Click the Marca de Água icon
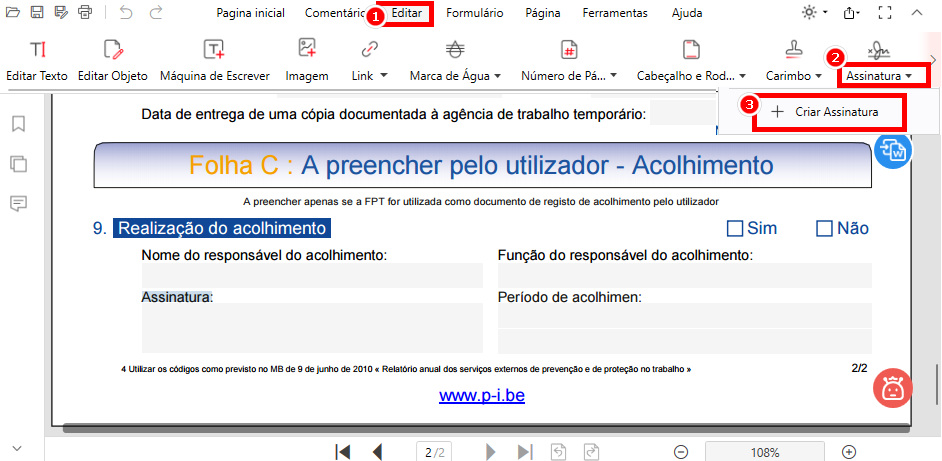Viewport: 942px width, 461px height. pyautogui.click(x=455, y=50)
